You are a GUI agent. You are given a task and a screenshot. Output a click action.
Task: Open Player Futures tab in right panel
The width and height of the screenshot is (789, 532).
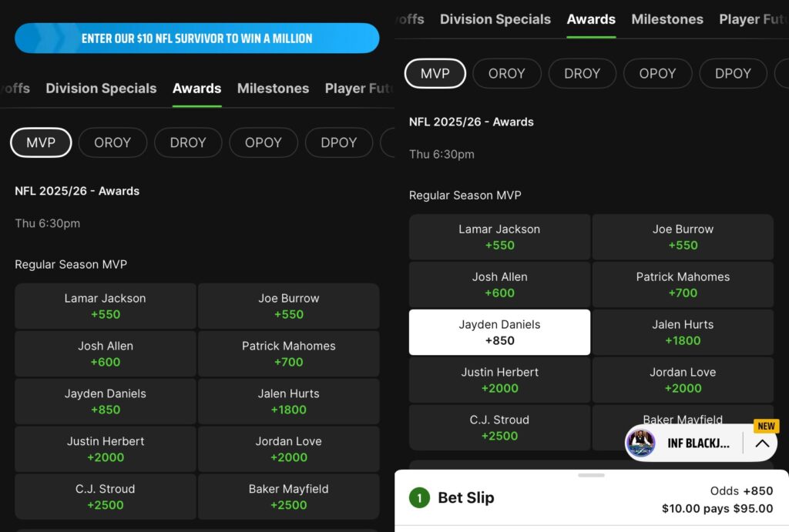753,19
